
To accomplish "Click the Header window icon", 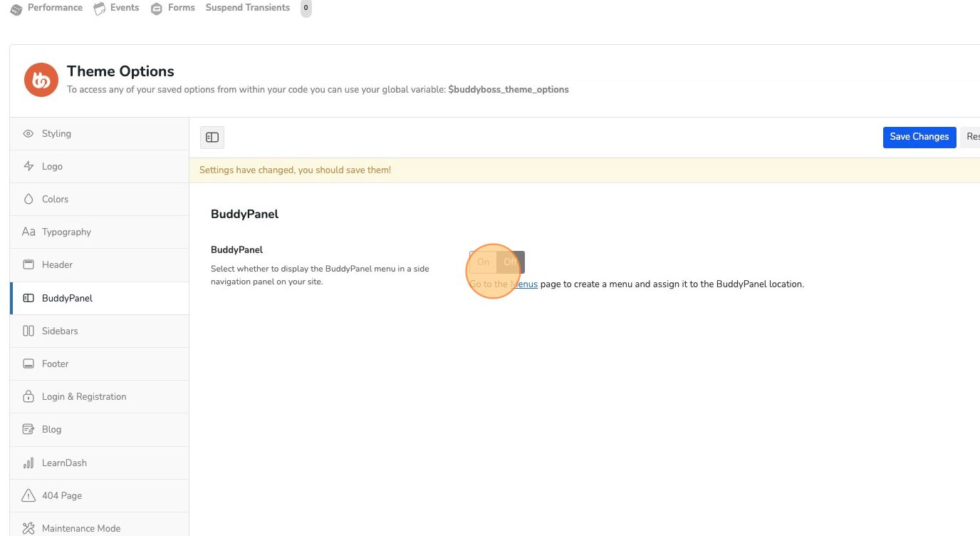I will (28, 264).
